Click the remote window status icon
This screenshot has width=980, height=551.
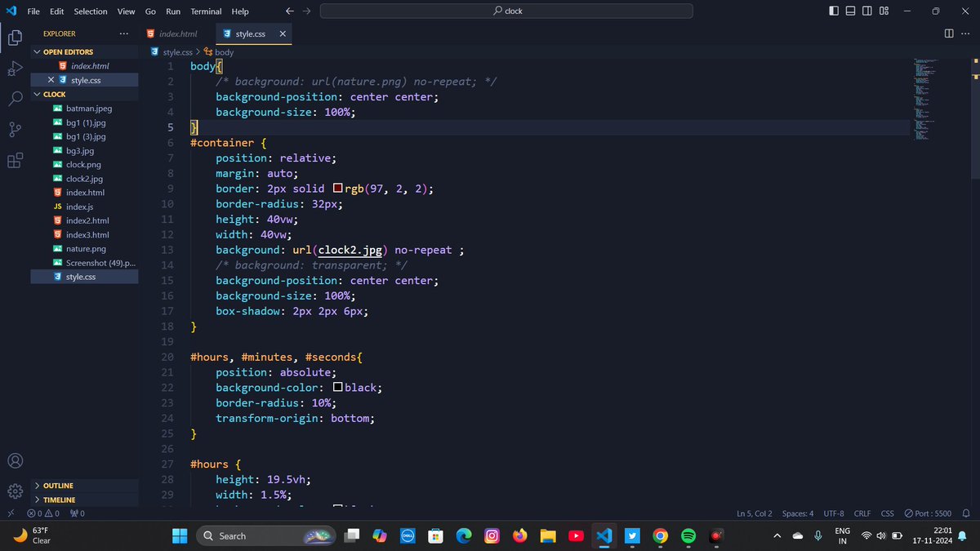[10, 513]
